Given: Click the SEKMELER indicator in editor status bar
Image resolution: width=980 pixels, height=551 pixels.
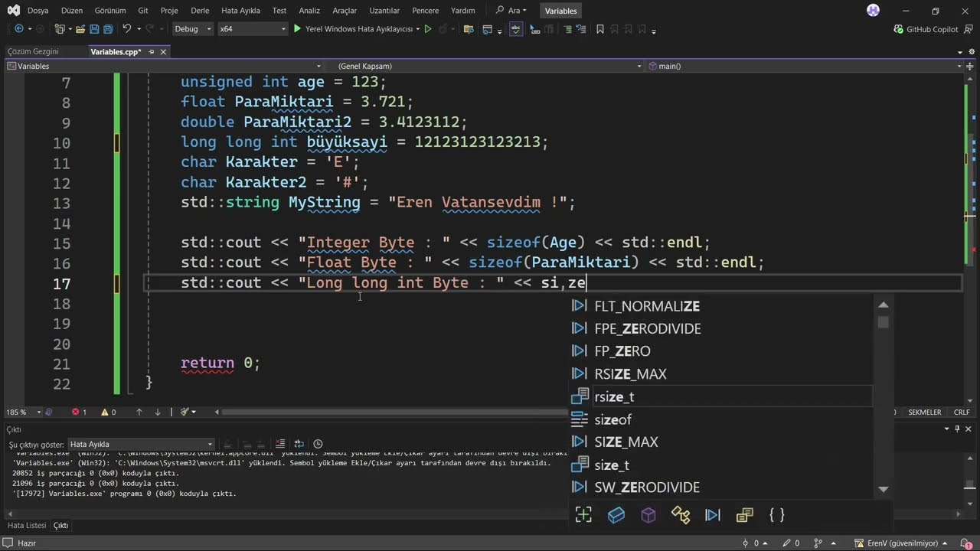Looking at the screenshot, I should click(x=925, y=412).
